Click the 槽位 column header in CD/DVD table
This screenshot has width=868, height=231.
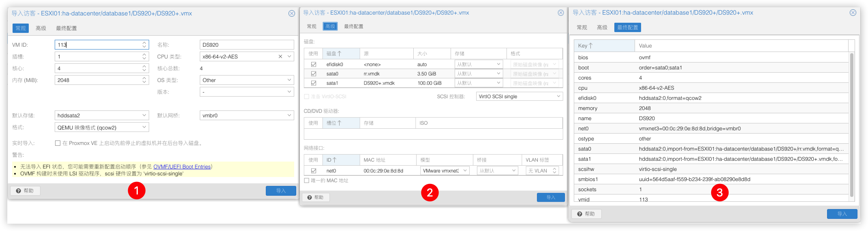click(334, 123)
